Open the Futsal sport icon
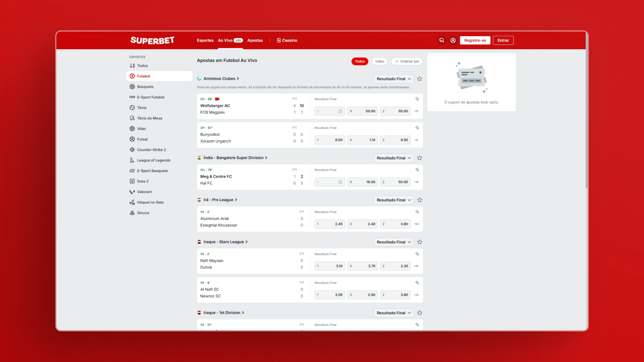This screenshot has width=644, height=362. click(x=132, y=139)
